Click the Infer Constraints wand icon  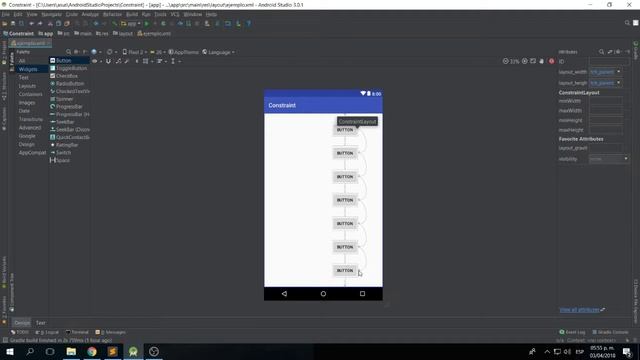[127, 61]
